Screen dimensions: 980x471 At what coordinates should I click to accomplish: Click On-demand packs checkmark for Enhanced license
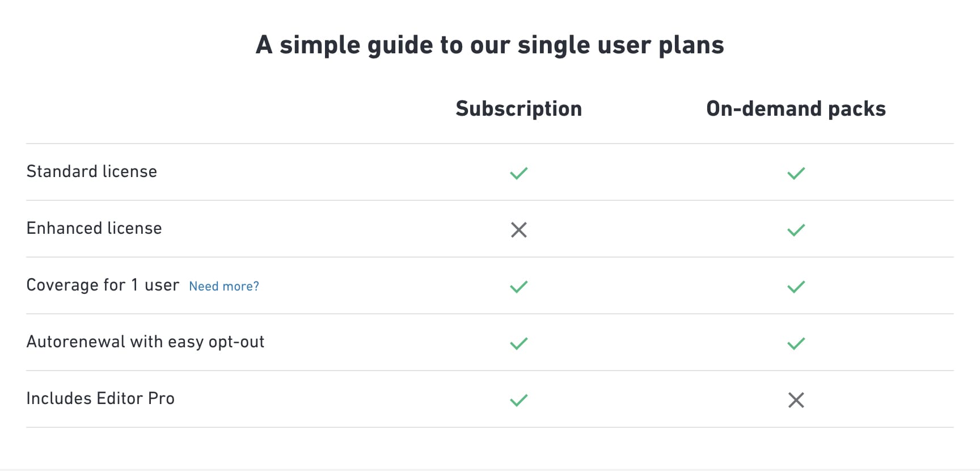796,230
